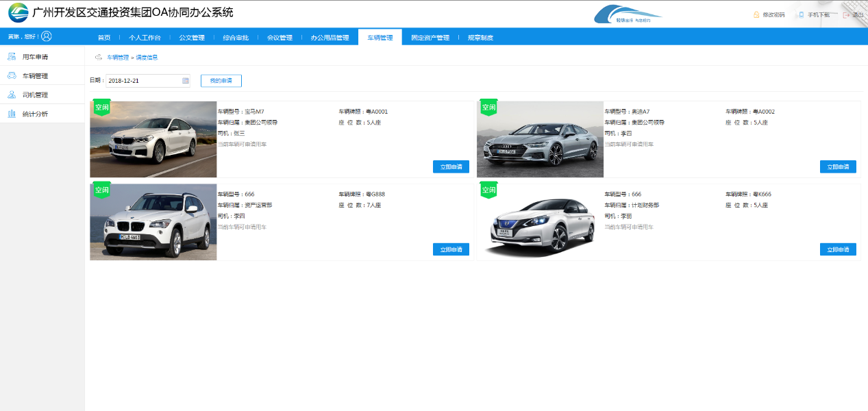Click the exit icon for 退出
This screenshot has width=868, height=411.
tap(846, 14)
